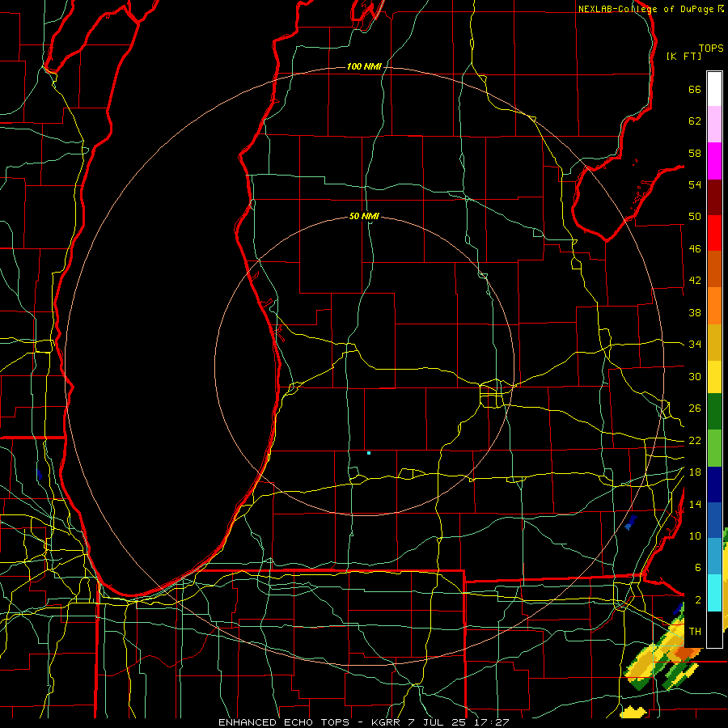Click the '2' legend value
The width and height of the screenshot is (728, 728).
pos(698,600)
